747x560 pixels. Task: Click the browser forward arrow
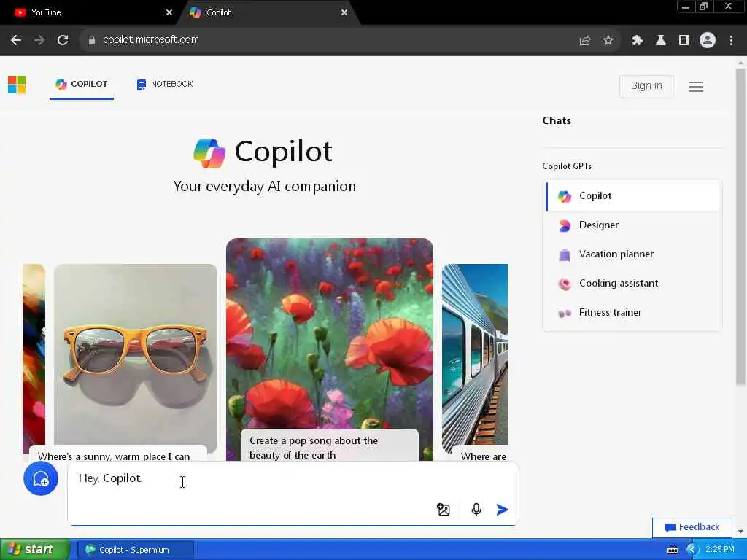coord(39,40)
